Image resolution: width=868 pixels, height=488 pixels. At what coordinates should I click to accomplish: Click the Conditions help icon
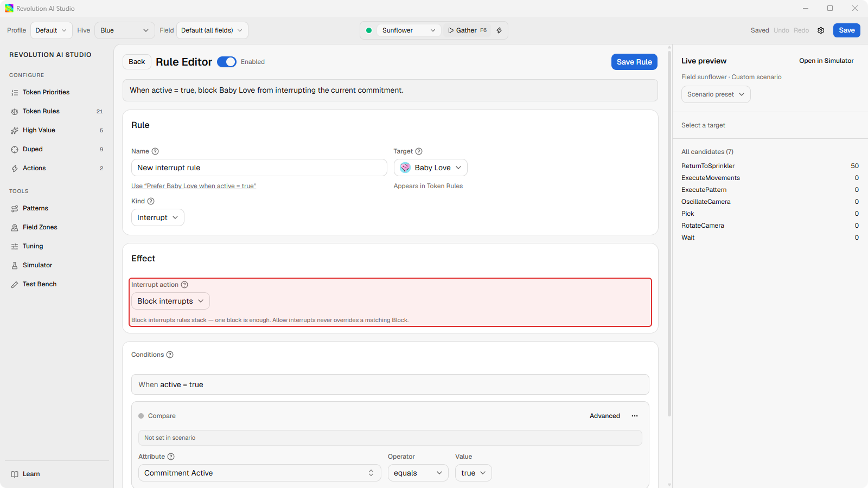170,355
